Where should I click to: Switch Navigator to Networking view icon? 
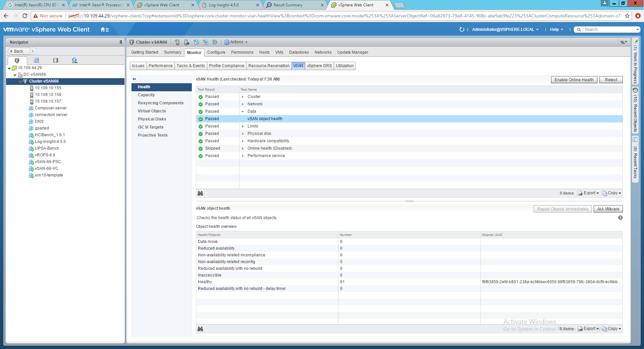(74, 60)
